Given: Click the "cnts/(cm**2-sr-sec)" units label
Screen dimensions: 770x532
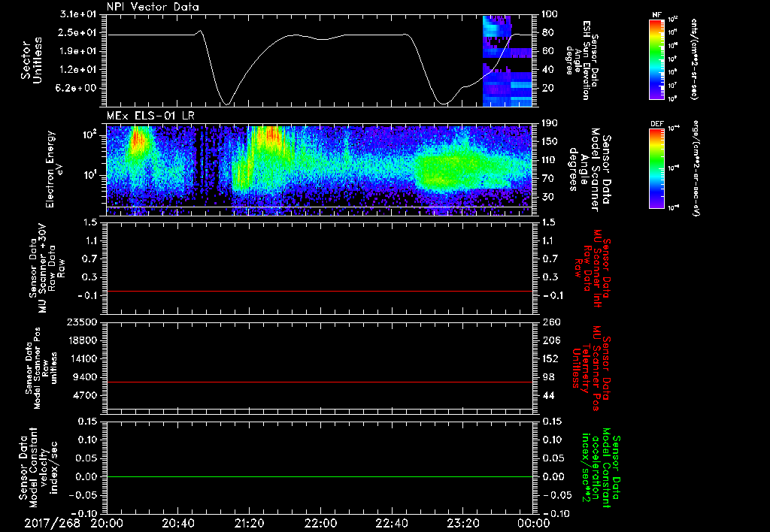Looking at the screenshot, I should click(x=694, y=59).
